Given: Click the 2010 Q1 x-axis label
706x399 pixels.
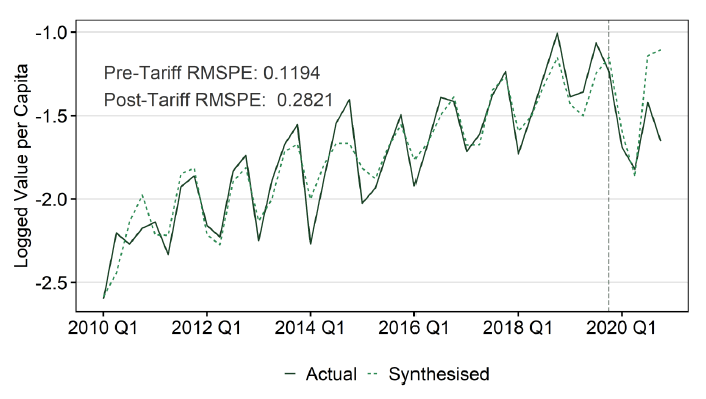Looking at the screenshot, I should tap(103, 327).
